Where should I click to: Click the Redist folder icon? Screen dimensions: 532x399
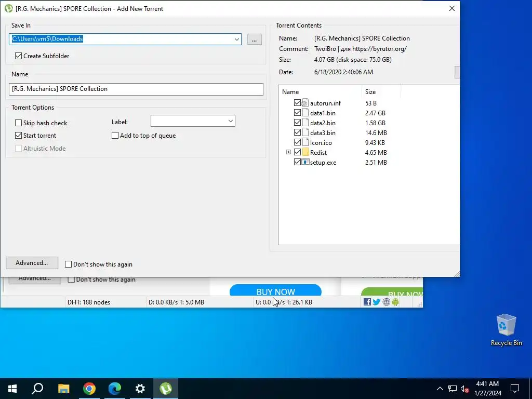pyautogui.click(x=305, y=152)
